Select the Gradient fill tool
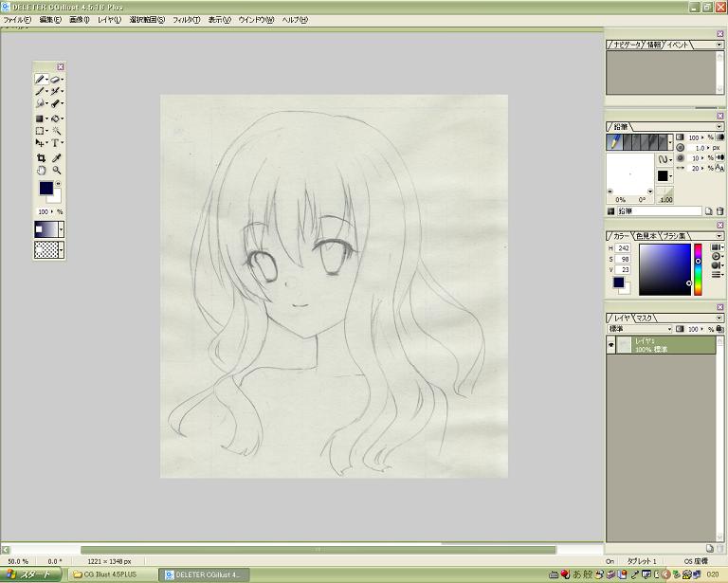Image resolution: width=728 pixels, height=583 pixels. point(40,118)
